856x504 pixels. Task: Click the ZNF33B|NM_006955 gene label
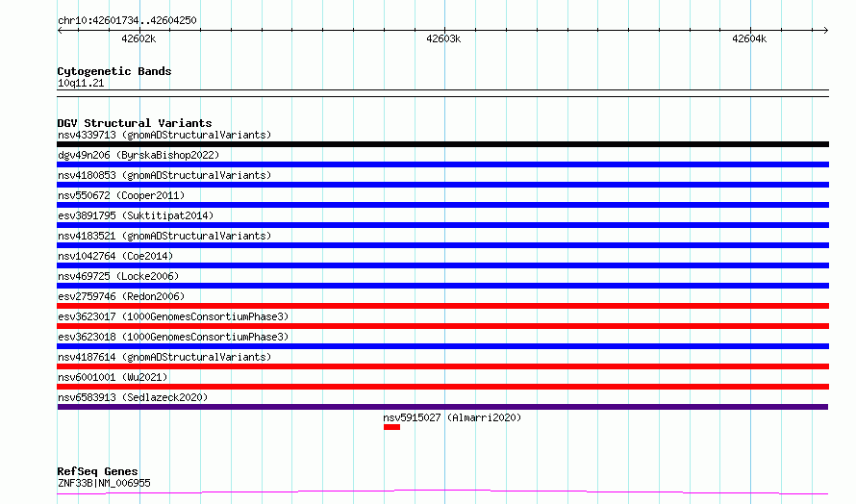pos(104,483)
